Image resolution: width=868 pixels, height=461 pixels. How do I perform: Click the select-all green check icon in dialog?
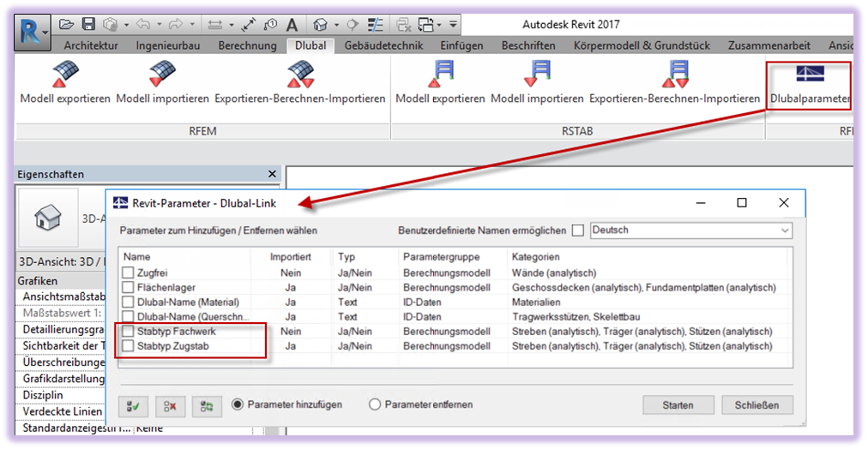pos(134,406)
